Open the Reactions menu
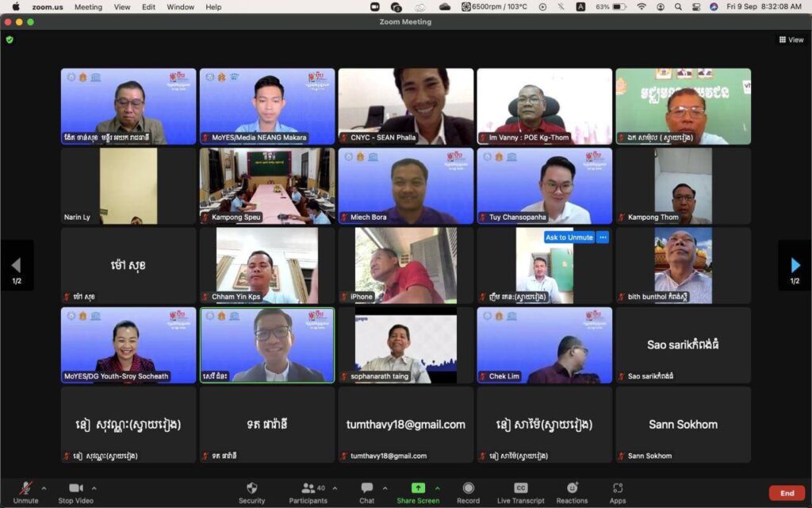 point(572,488)
